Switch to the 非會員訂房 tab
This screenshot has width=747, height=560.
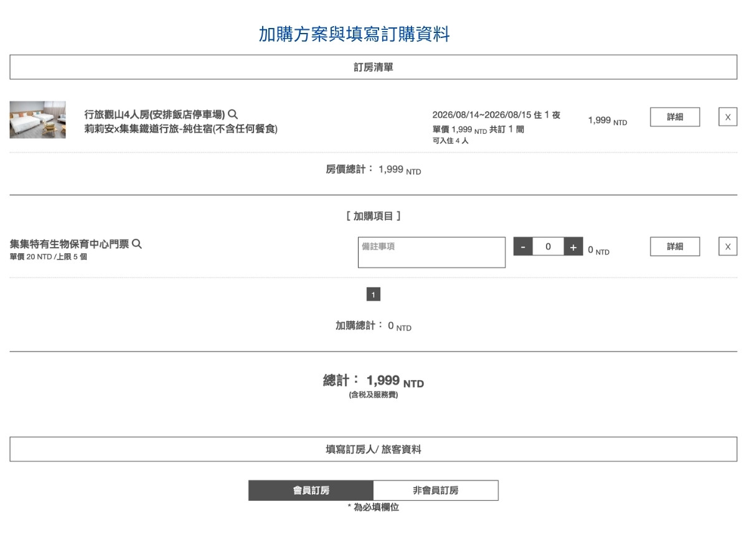pyautogui.click(x=436, y=490)
